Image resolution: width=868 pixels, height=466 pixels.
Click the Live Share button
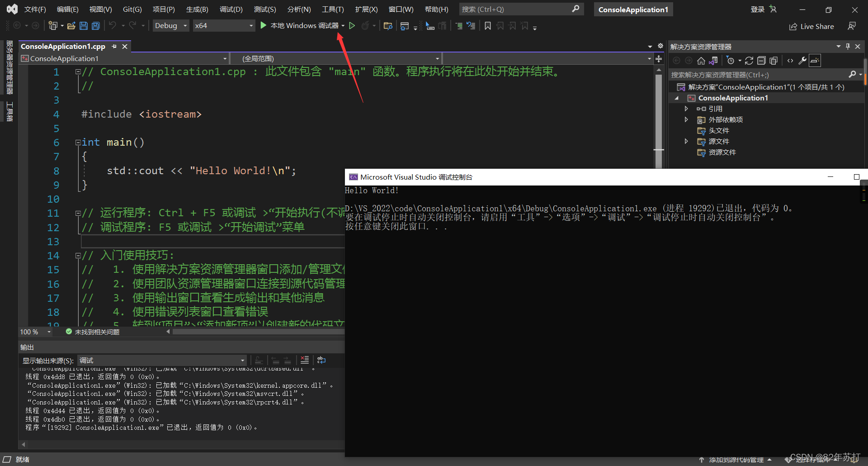(811, 26)
